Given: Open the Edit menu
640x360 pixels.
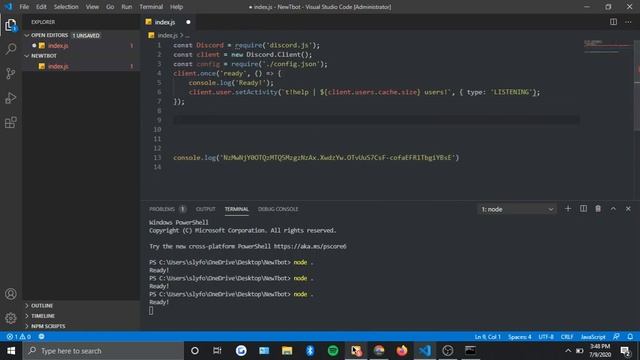Looking at the screenshot, I should (x=41, y=7).
